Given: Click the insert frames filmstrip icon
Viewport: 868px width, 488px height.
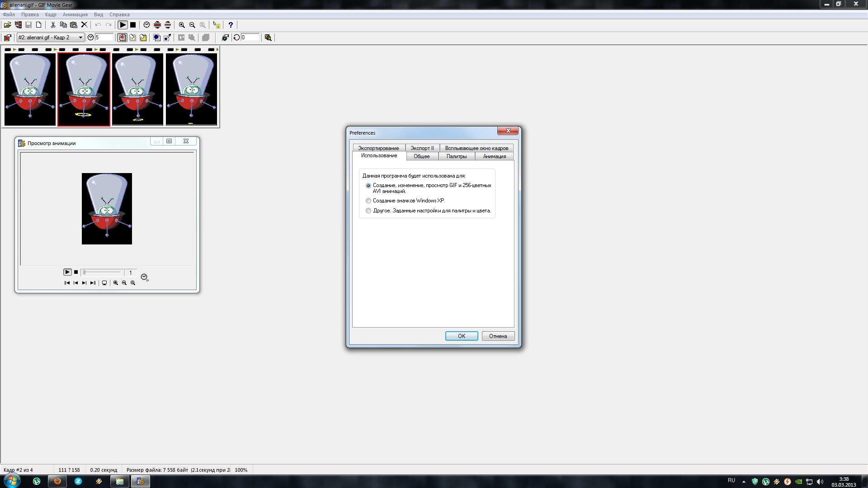Looking at the screenshot, I should pos(18,25).
